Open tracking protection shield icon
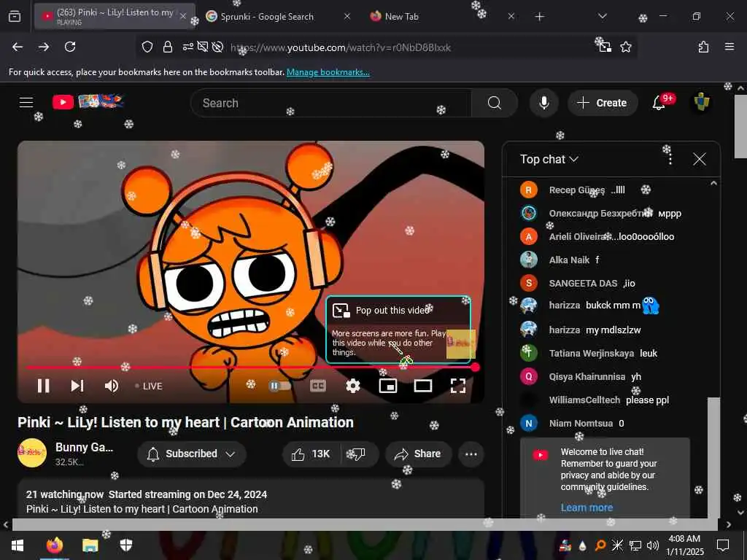Screen dimensions: 747x560 pyautogui.click(x=147, y=47)
